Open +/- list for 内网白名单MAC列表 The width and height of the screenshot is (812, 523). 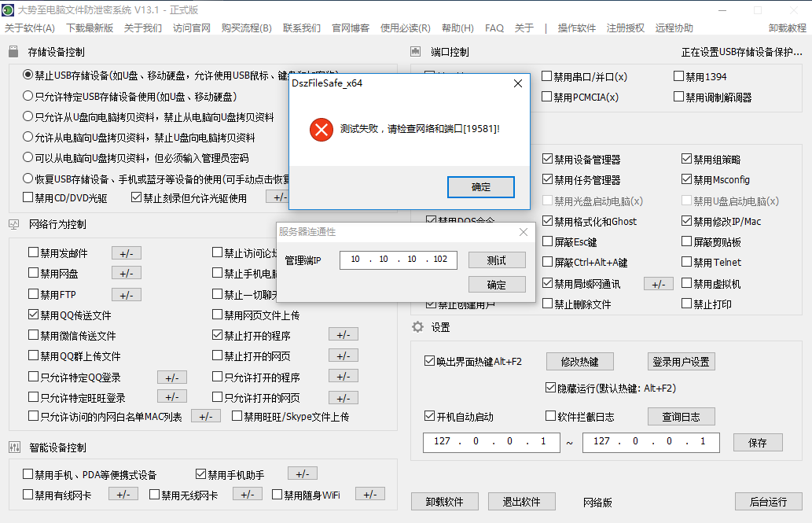click(x=206, y=416)
